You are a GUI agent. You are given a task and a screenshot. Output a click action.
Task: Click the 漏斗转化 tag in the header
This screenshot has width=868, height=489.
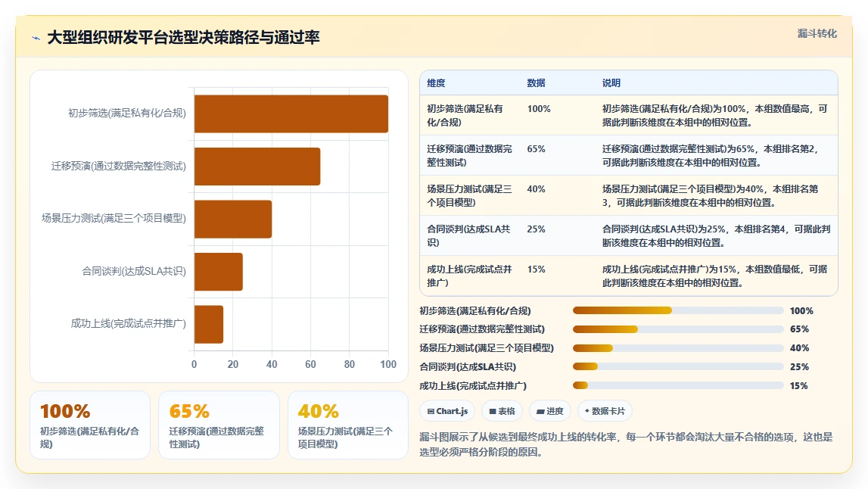(817, 33)
